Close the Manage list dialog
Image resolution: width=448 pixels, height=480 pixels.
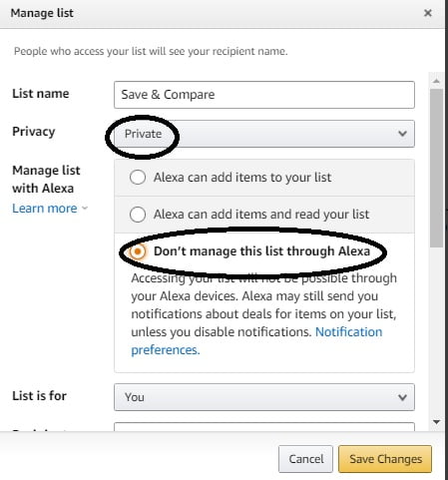click(428, 13)
